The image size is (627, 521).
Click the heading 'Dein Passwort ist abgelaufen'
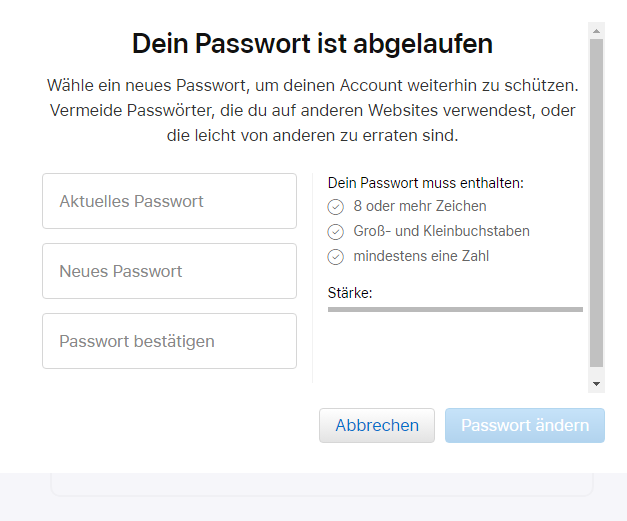pos(312,44)
